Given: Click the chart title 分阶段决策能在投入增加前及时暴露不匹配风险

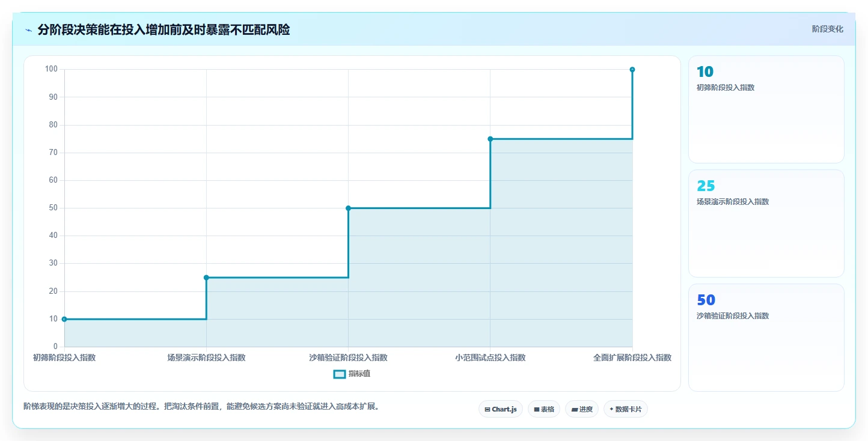Looking at the screenshot, I should click(164, 29).
